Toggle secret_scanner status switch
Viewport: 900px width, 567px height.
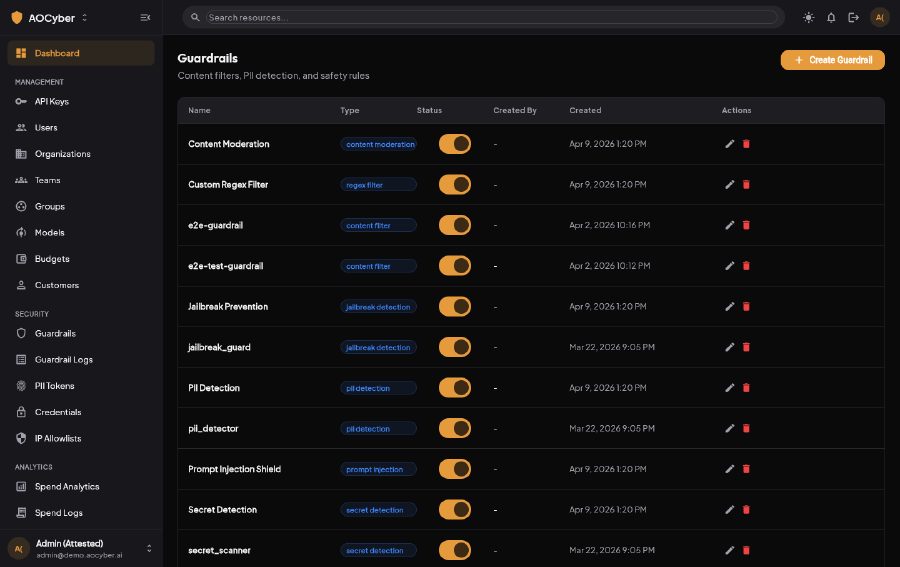[x=455, y=550]
